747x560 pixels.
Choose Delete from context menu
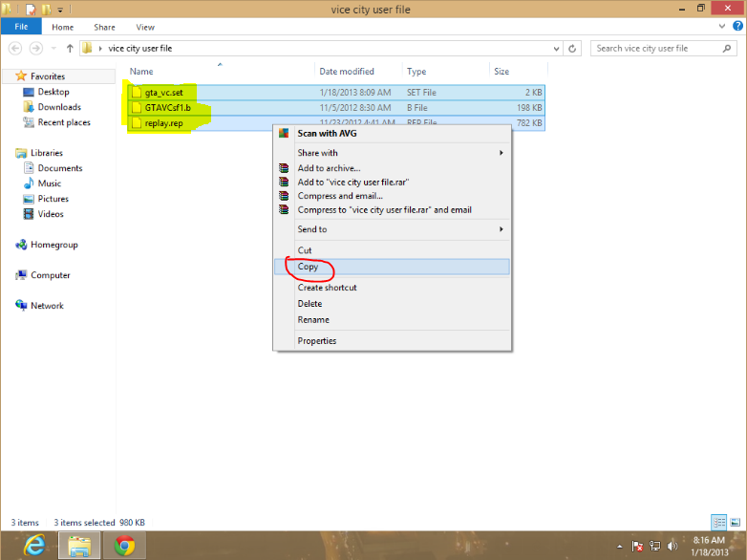click(x=392, y=304)
